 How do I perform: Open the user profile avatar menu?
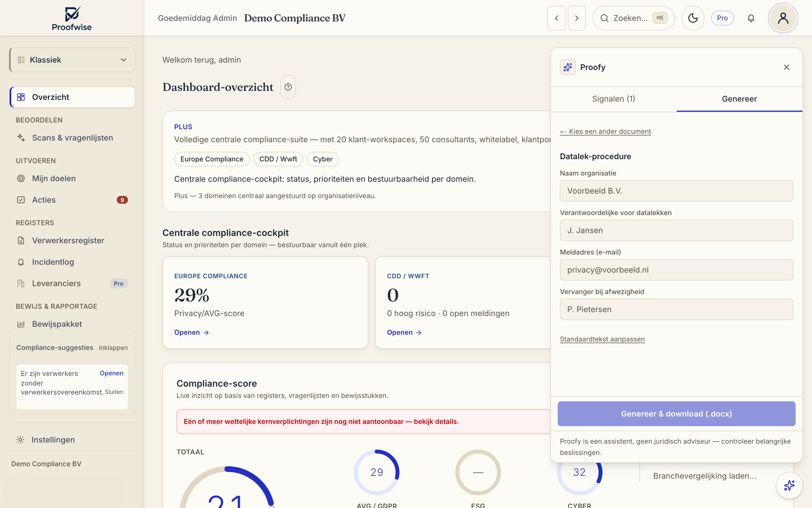click(783, 18)
